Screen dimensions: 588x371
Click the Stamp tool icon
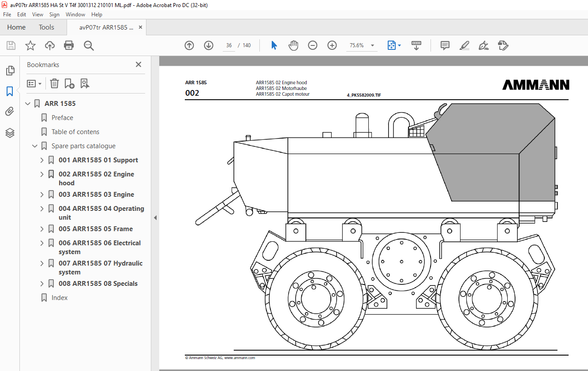[x=503, y=45]
